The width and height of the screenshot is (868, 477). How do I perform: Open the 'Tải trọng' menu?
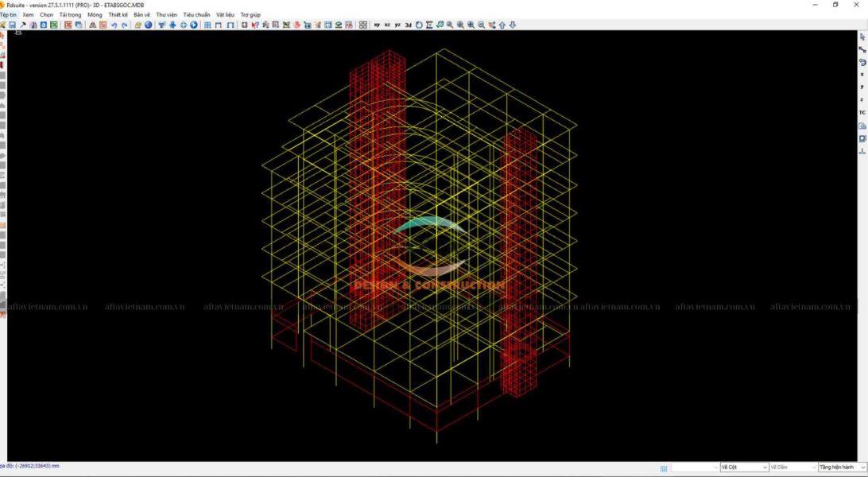click(70, 14)
